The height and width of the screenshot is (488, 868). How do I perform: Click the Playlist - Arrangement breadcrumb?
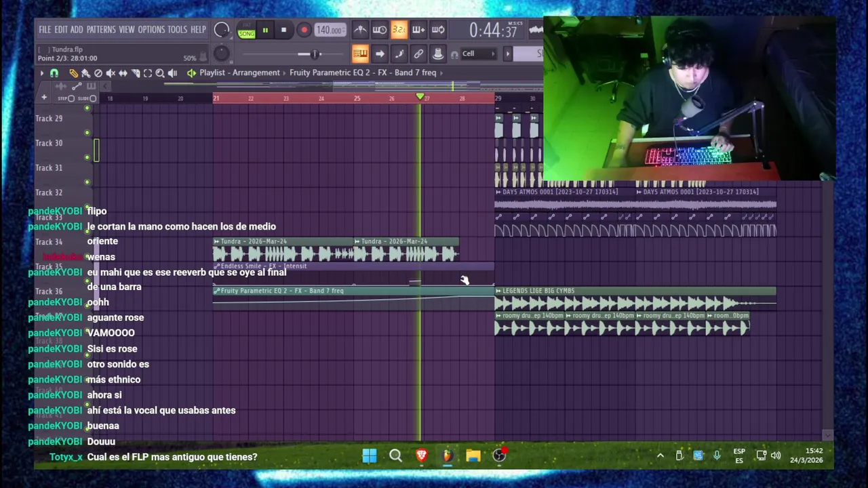[239, 73]
